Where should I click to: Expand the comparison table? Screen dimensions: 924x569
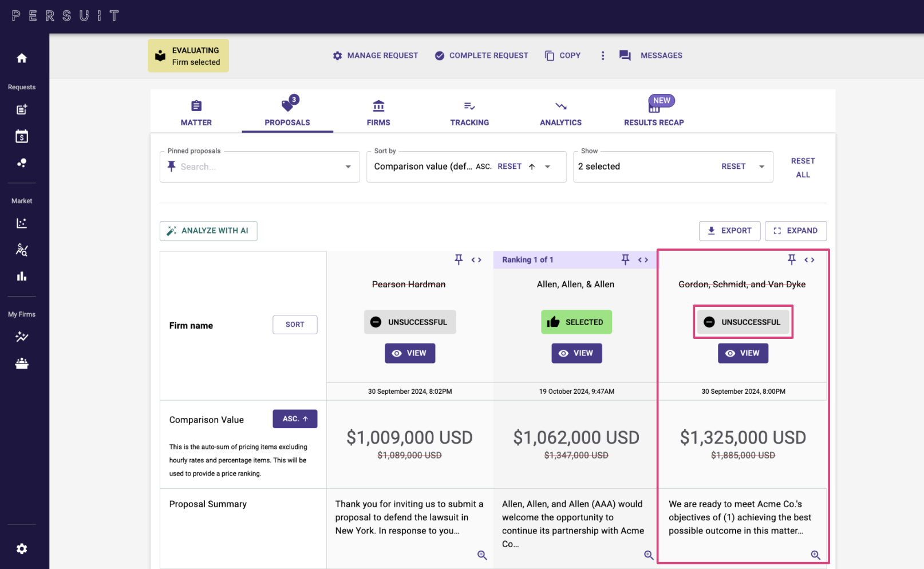(x=796, y=231)
